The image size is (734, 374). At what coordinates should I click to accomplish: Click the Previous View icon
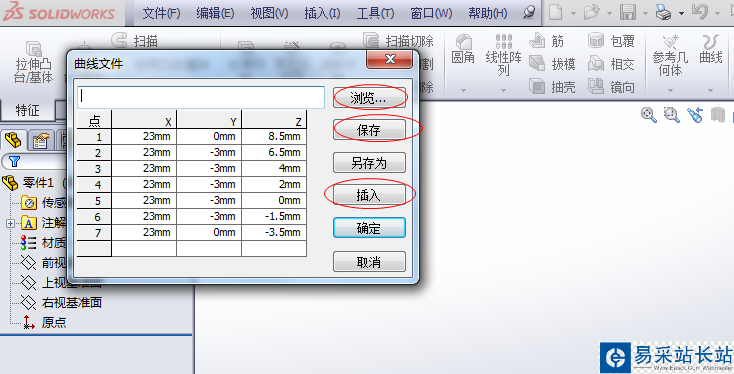click(695, 115)
